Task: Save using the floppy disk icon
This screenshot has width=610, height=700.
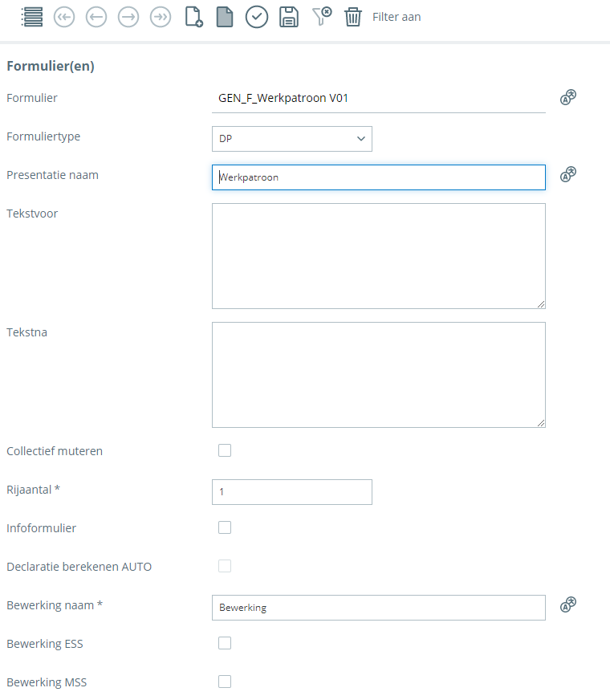Action: click(289, 17)
